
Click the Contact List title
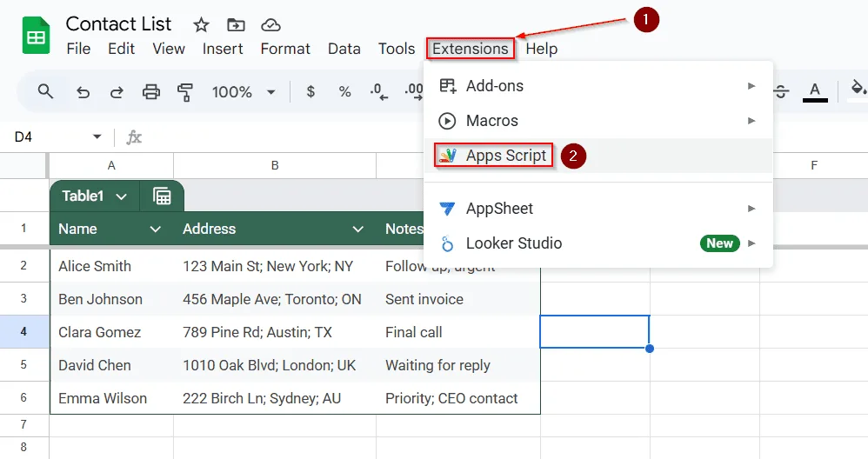[x=118, y=23]
